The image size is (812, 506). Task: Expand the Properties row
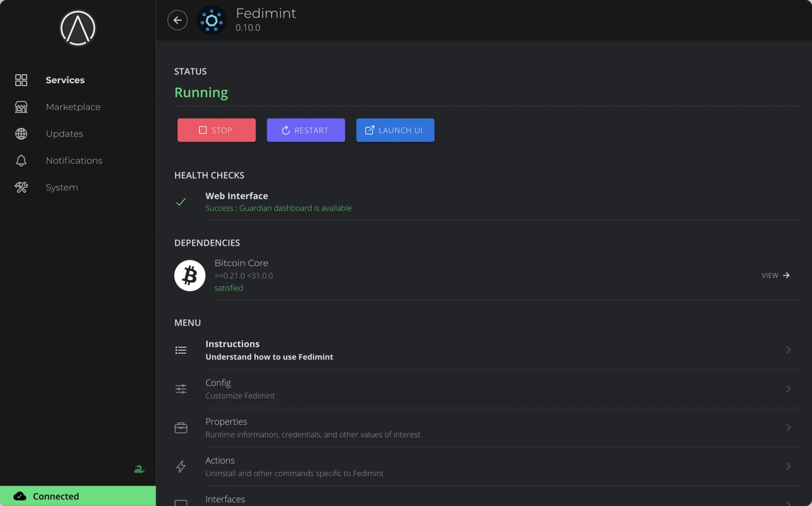click(788, 427)
